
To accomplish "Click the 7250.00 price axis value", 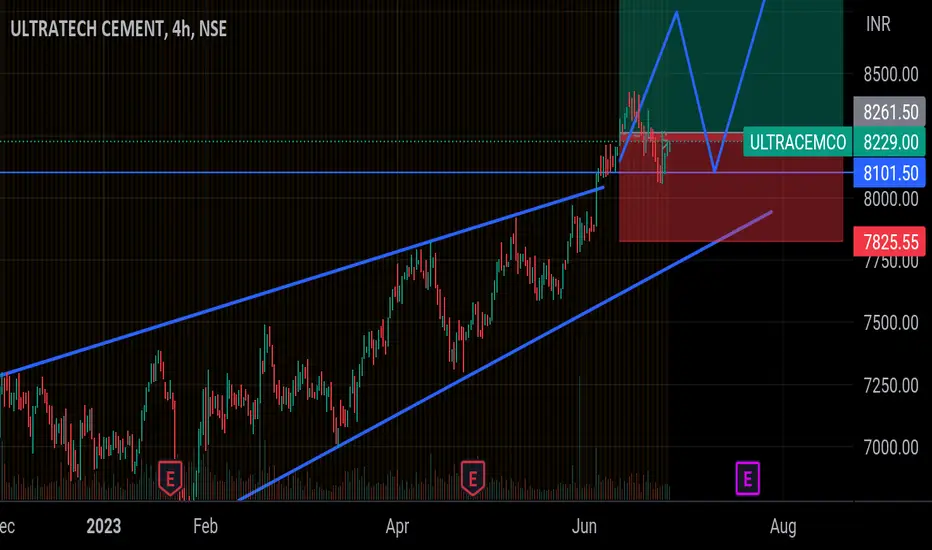I will [x=890, y=385].
